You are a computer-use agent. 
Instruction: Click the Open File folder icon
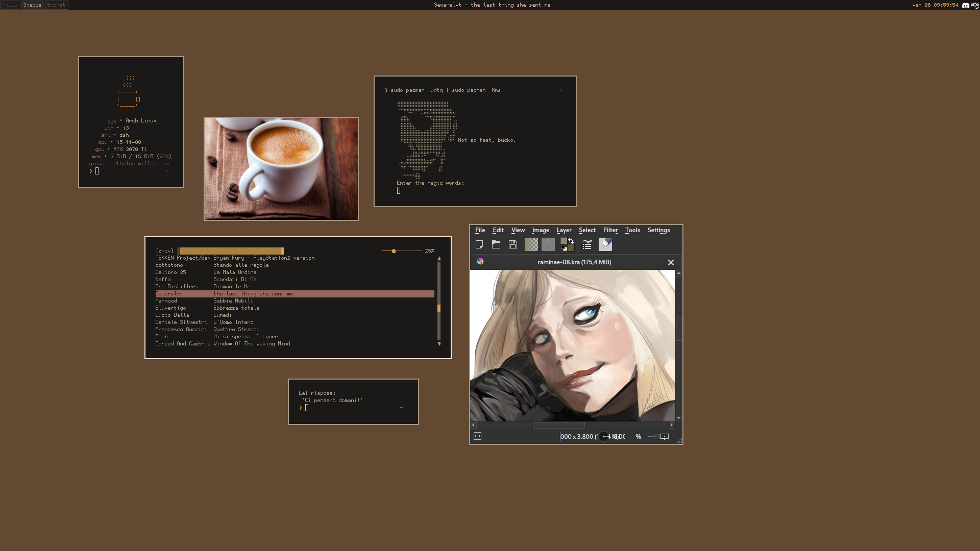(496, 245)
